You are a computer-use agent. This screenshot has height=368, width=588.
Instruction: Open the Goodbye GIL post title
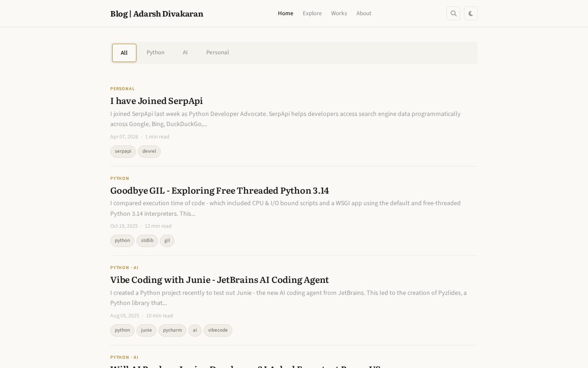point(219,190)
